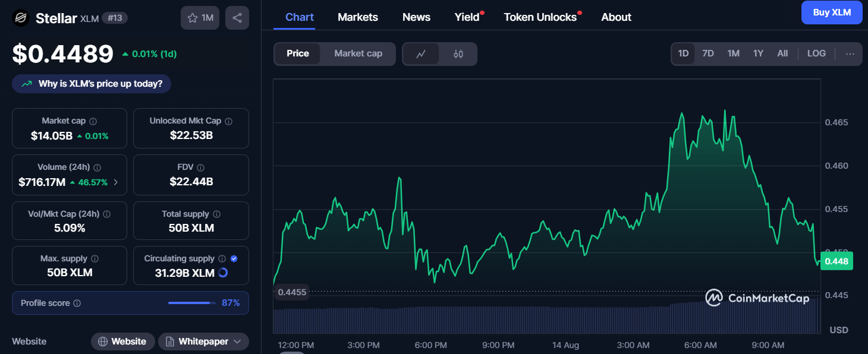
Task: Click the 0.465 price axis label
Action: 836,122
